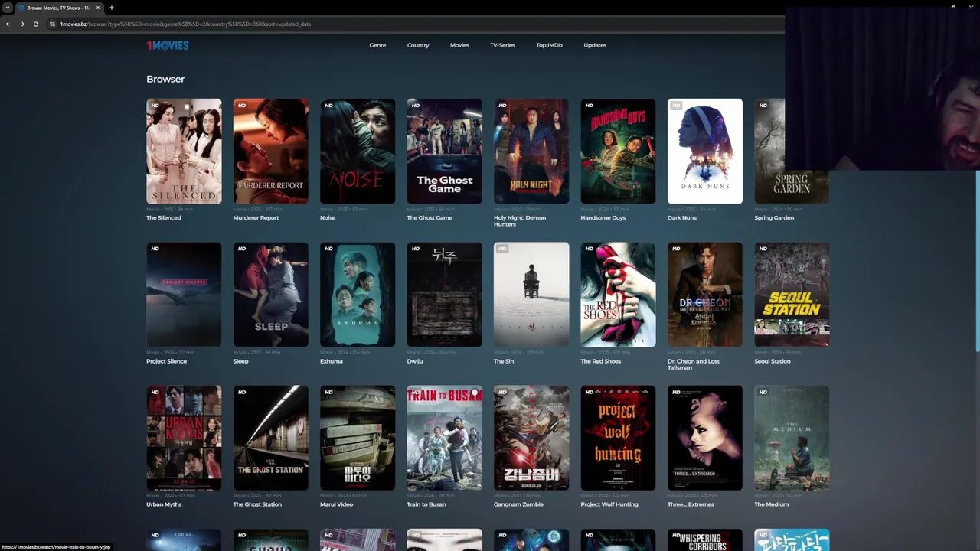Open The Silenced poster
The height and width of the screenshot is (551, 980).
[184, 151]
